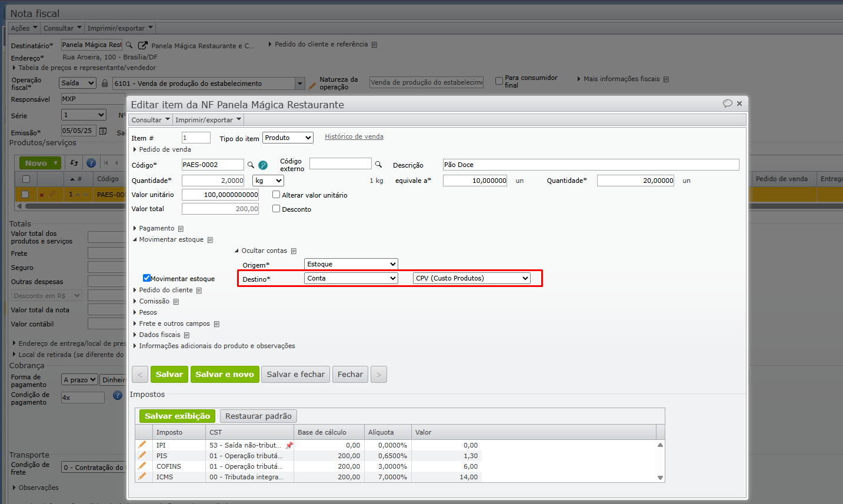843x504 pixels.
Task: Click the next item arrow beside Fechar
Action: coord(379,375)
